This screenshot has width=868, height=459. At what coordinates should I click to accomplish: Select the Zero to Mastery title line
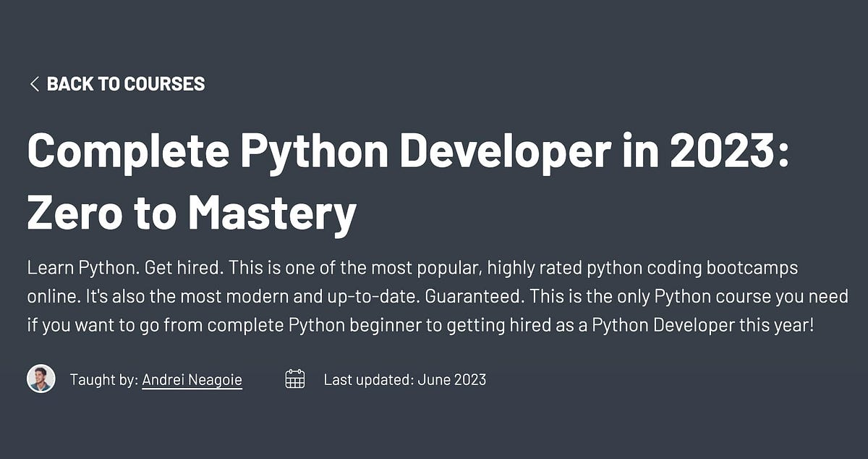(x=192, y=212)
